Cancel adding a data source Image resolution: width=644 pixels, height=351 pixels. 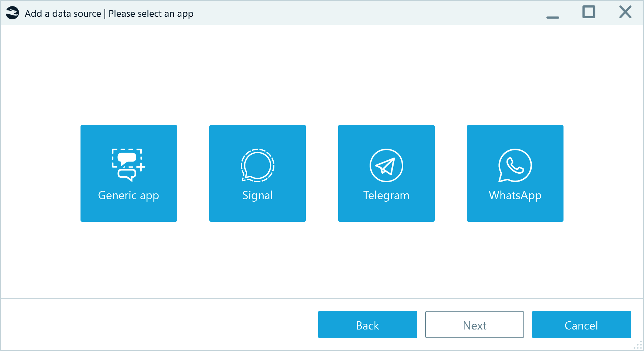[x=581, y=324]
